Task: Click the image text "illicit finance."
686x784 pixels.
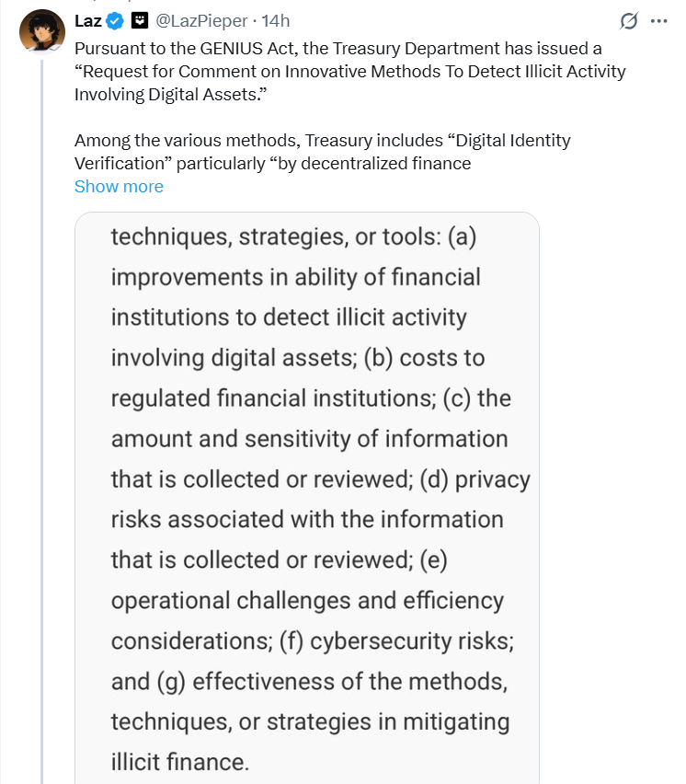Action: [x=179, y=762]
